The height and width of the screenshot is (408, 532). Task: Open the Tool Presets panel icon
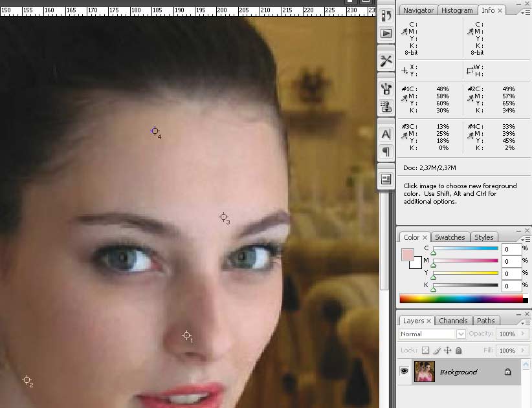point(386,61)
